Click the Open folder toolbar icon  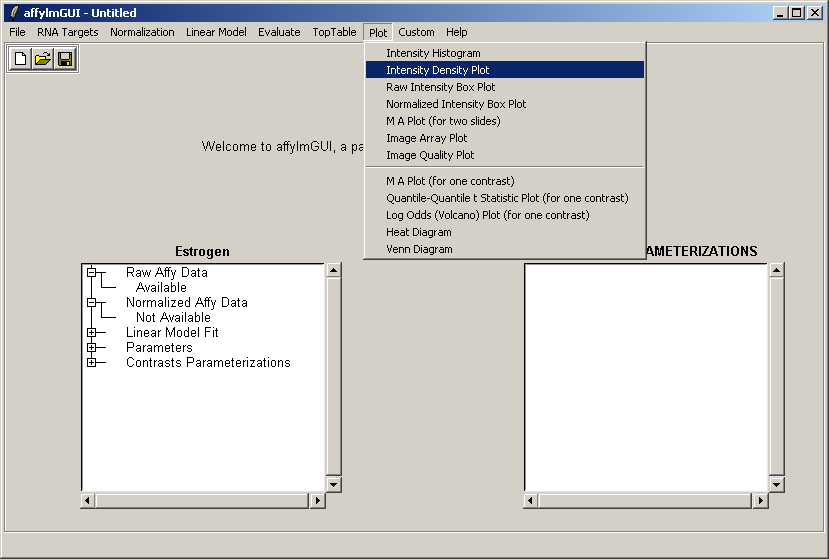(43, 59)
